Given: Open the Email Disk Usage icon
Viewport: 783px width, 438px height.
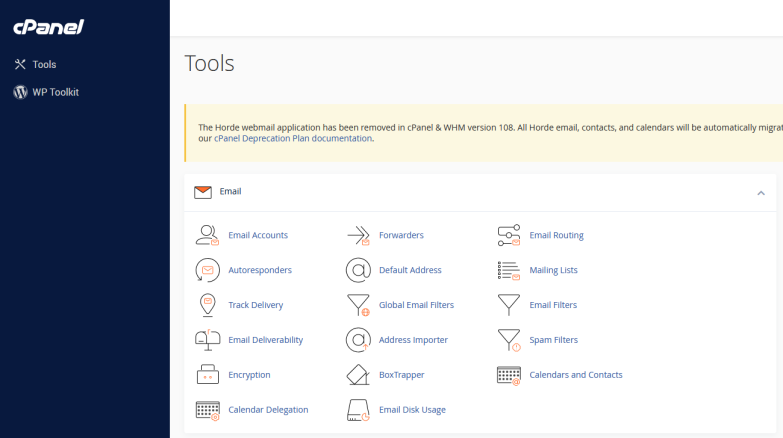Looking at the screenshot, I should point(358,410).
